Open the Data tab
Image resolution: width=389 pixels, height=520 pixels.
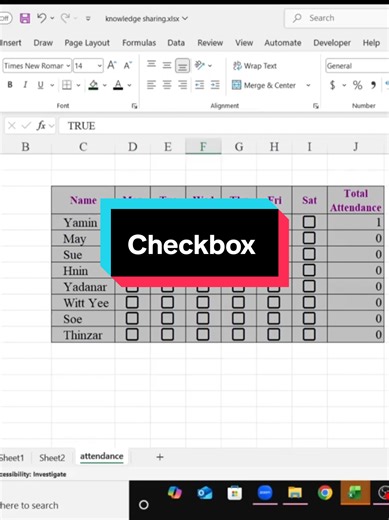pos(176,43)
